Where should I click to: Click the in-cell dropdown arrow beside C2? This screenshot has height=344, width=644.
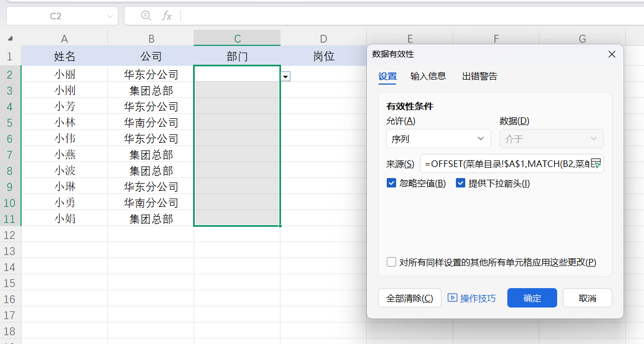285,76
